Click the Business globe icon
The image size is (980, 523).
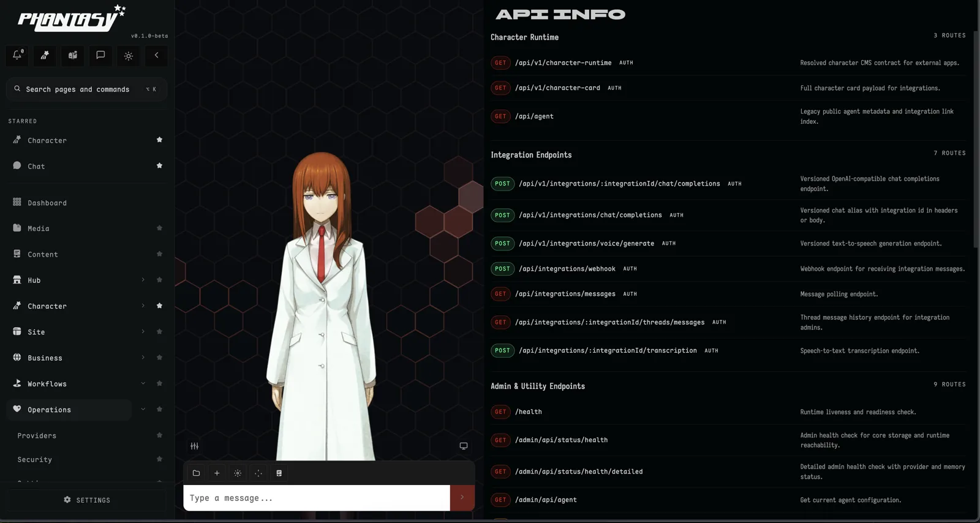17,357
